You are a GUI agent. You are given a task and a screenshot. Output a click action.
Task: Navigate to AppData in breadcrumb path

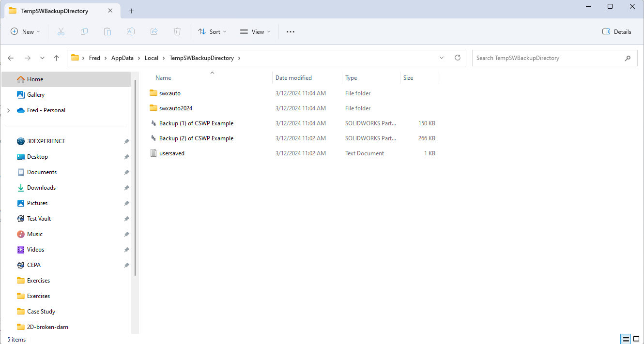122,58
